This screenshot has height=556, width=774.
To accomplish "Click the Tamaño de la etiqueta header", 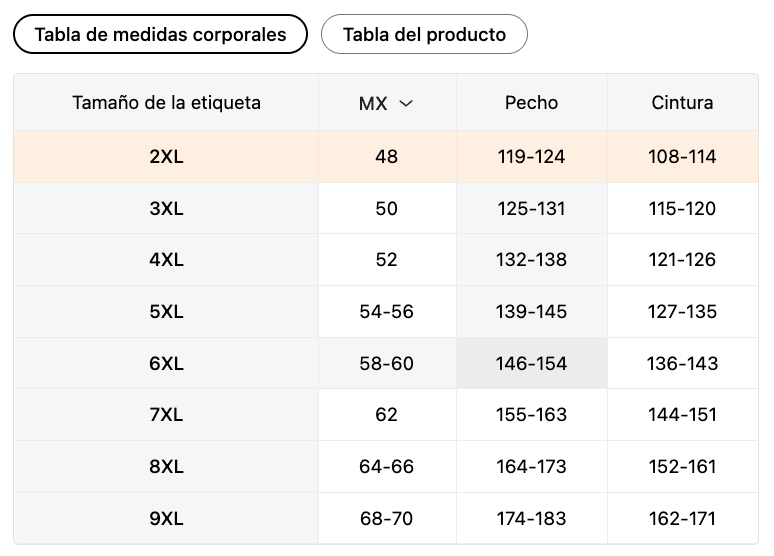I will pyautogui.click(x=166, y=103).
